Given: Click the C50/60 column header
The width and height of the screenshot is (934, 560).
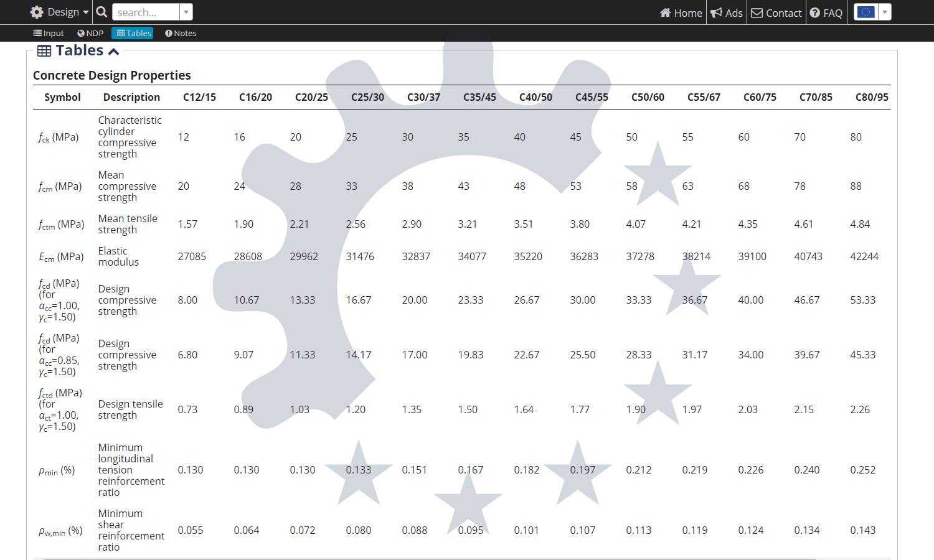Looking at the screenshot, I should point(648,97).
